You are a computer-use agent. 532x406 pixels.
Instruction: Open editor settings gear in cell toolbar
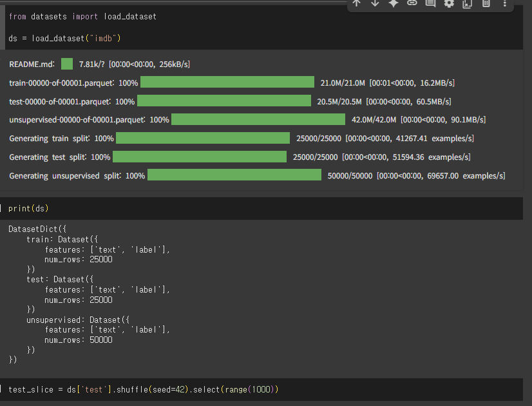[449, 3]
